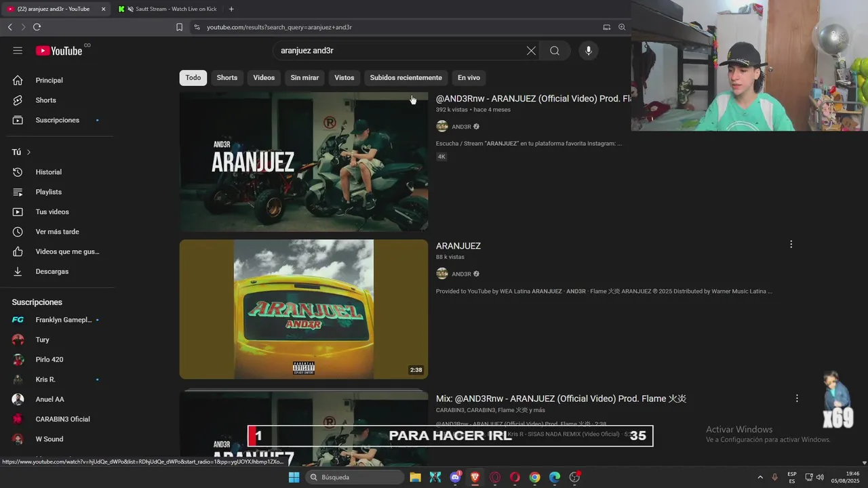
Task: Open Videos que me gustan
Action: [x=57, y=251]
